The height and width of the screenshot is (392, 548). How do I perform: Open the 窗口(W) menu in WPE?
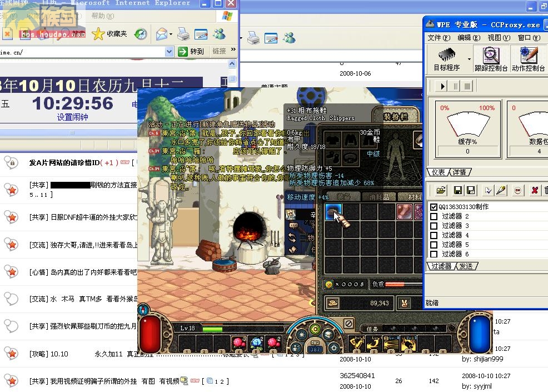coord(529,37)
